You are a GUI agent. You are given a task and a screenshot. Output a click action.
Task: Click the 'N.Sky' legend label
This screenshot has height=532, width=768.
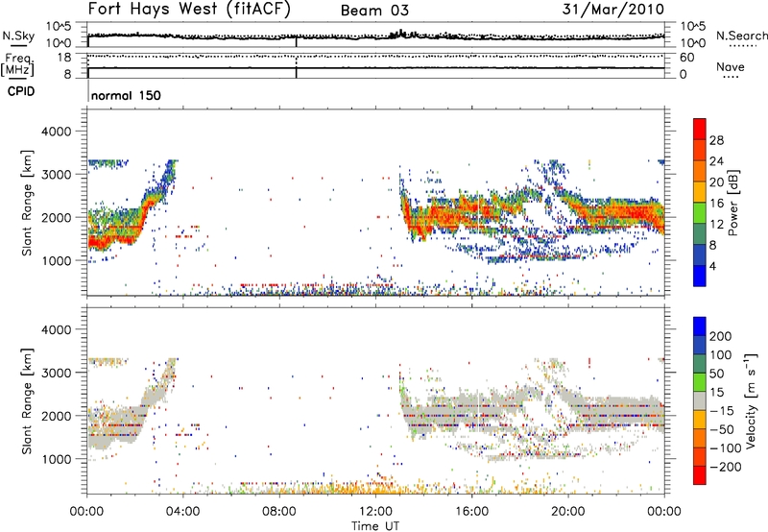pyautogui.click(x=18, y=36)
